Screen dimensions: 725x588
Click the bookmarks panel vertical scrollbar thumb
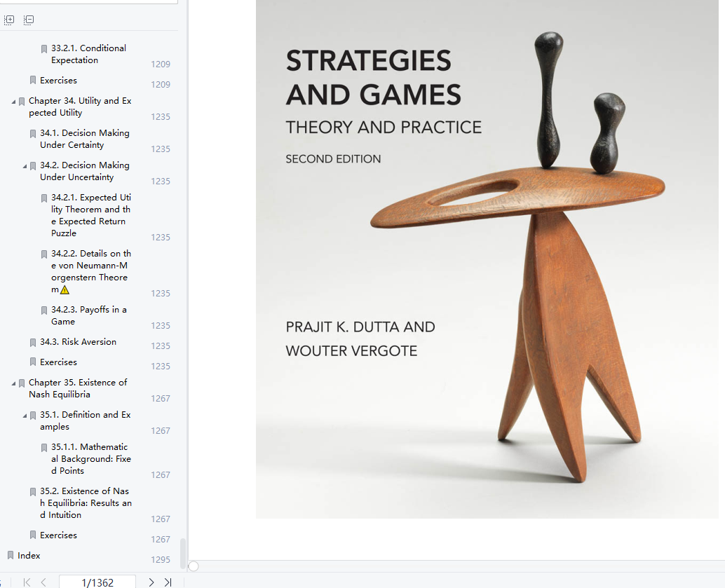tap(182, 554)
